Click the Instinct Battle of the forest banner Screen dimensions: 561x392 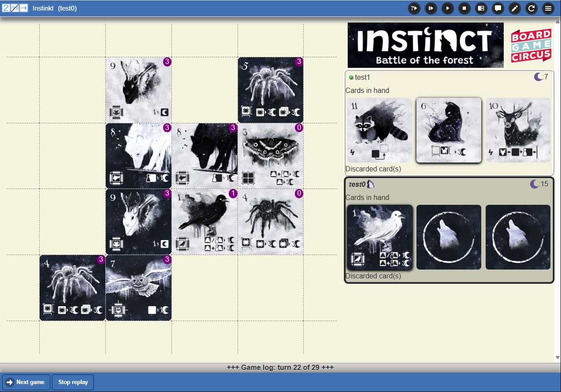tap(426, 45)
